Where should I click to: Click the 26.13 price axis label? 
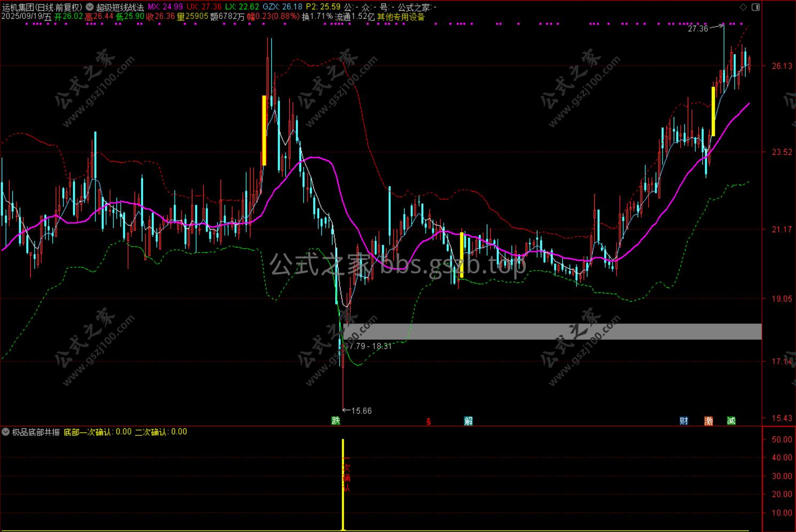pos(782,66)
